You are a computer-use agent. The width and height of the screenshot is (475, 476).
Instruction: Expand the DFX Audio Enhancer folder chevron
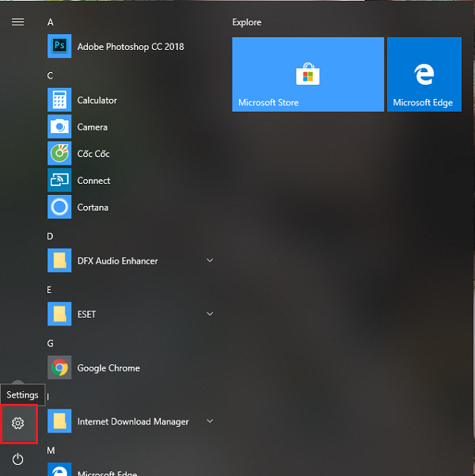coord(210,261)
